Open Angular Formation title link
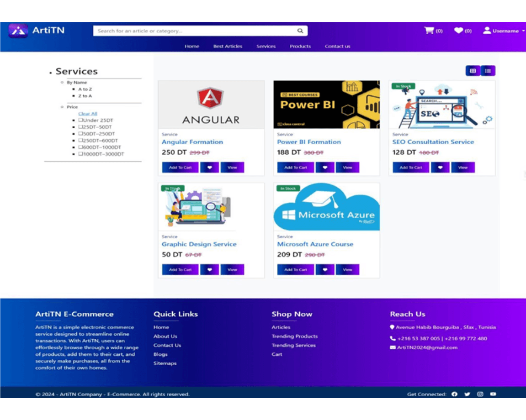The width and height of the screenshot is (526, 420). [x=192, y=142]
